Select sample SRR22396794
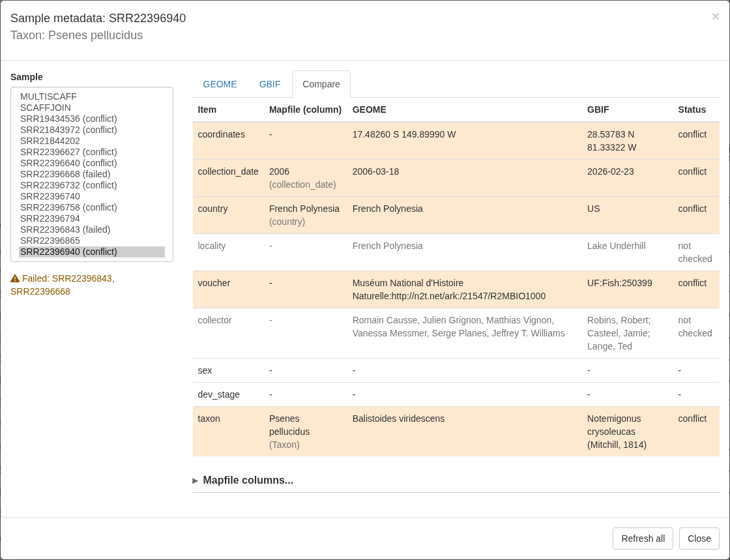This screenshot has width=730, height=560. [92, 218]
